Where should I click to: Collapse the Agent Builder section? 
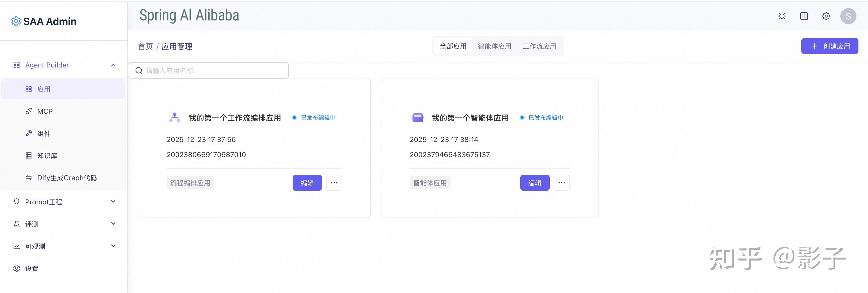[113, 65]
